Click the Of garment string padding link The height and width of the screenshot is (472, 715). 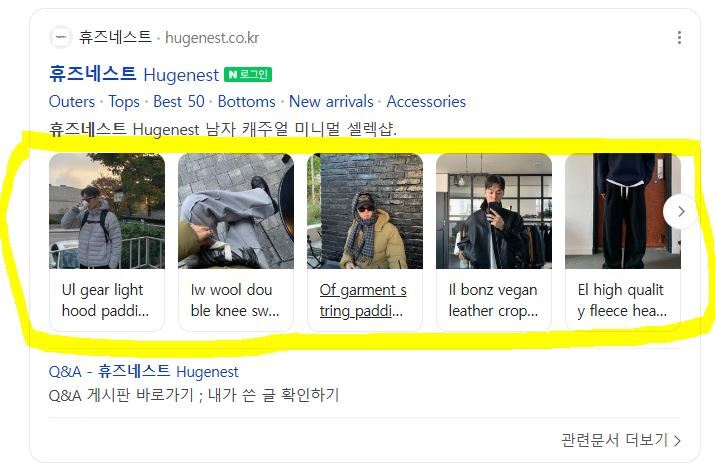click(x=363, y=301)
